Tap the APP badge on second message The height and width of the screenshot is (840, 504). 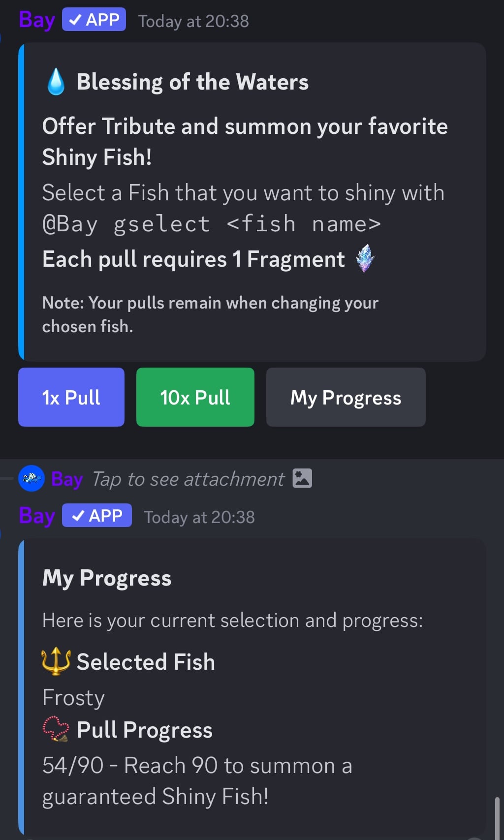[97, 516]
